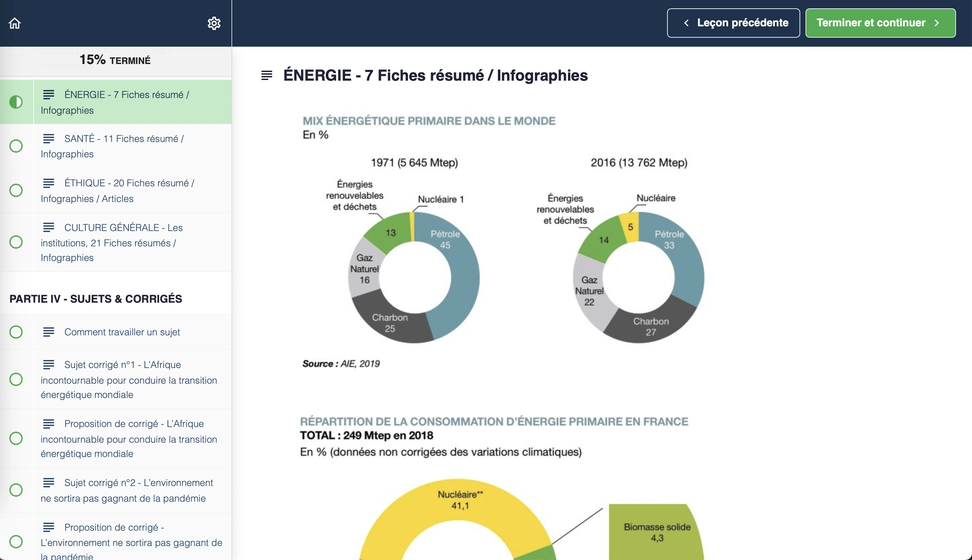Open Proposition de corrigé - L'Afrique lesson
The image size is (972, 560).
(x=115, y=438)
